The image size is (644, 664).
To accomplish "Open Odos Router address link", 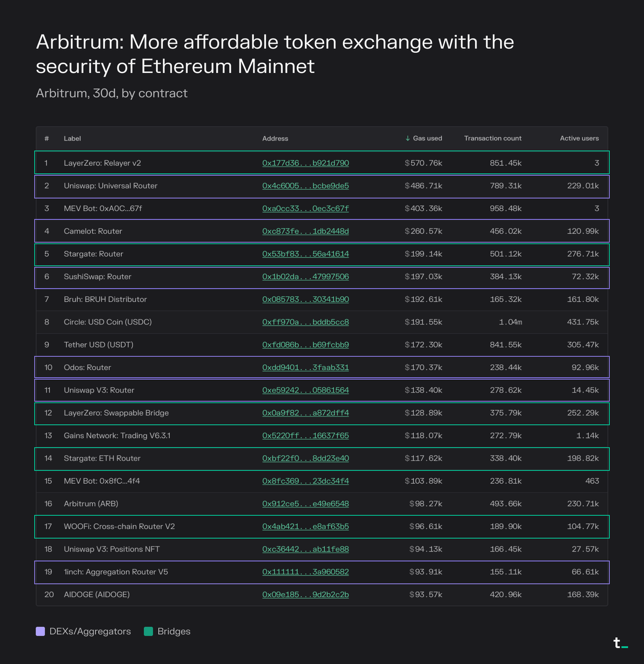I will tap(305, 367).
